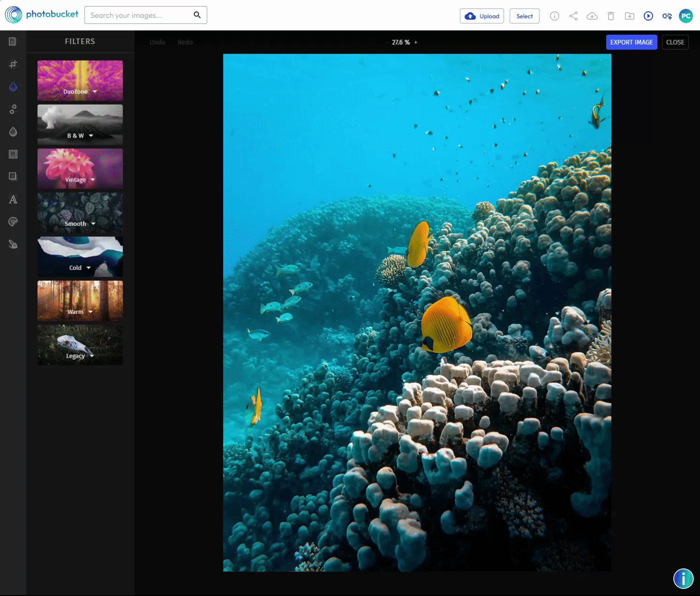Open the Adjust sliders tool

[x=13, y=109]
